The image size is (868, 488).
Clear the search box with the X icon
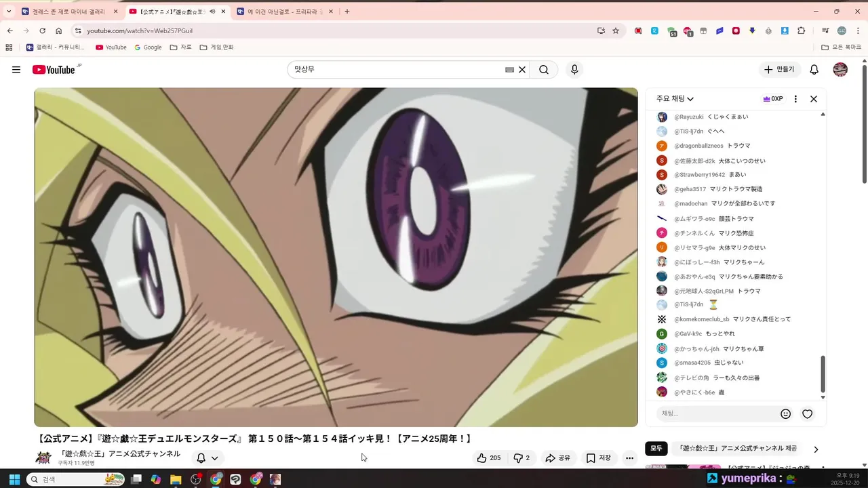point(522,70)
